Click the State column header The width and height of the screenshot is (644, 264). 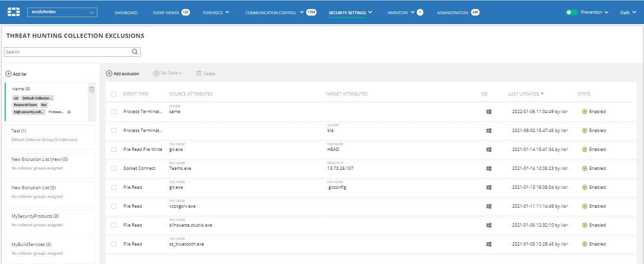tap(584, 94)
